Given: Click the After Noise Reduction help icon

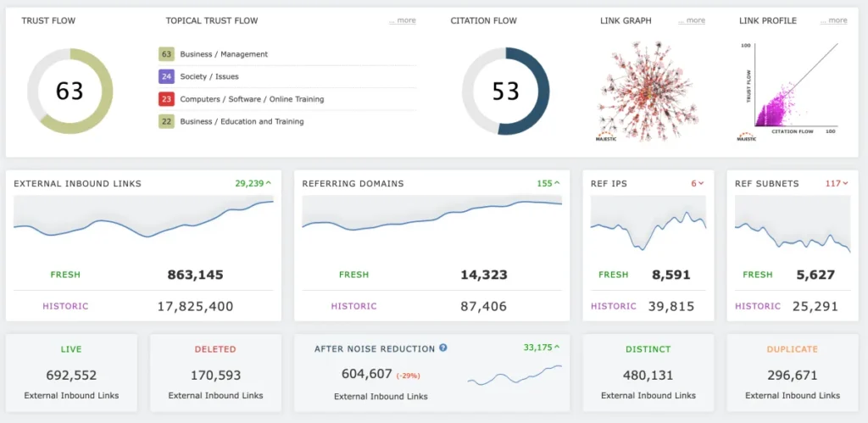Looking at the screenshot, I should (443, 348).
